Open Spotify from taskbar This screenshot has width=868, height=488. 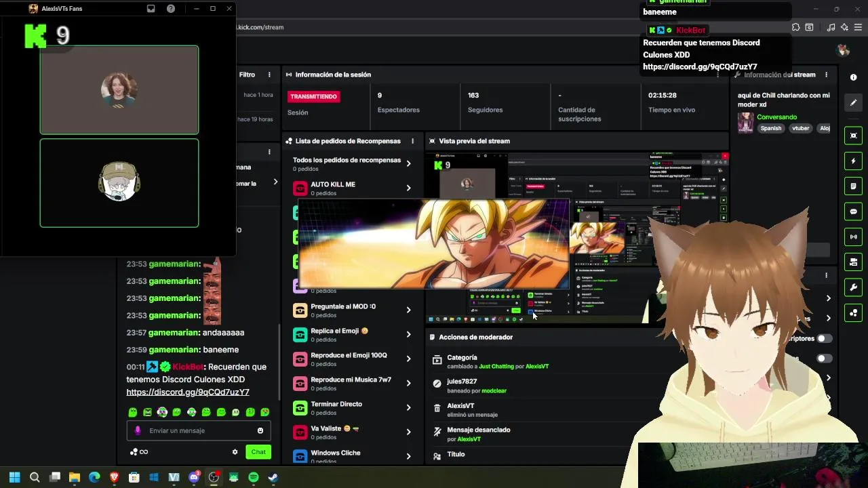[x=254, y=477]
